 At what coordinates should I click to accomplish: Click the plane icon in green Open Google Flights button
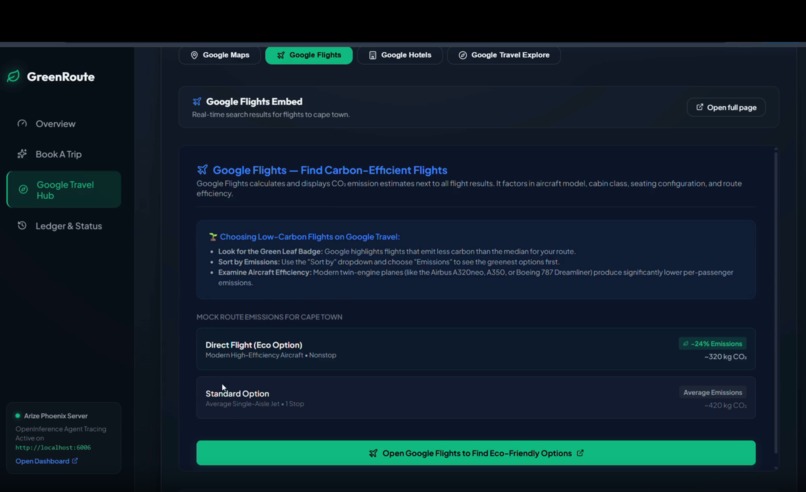coord(373,453)
